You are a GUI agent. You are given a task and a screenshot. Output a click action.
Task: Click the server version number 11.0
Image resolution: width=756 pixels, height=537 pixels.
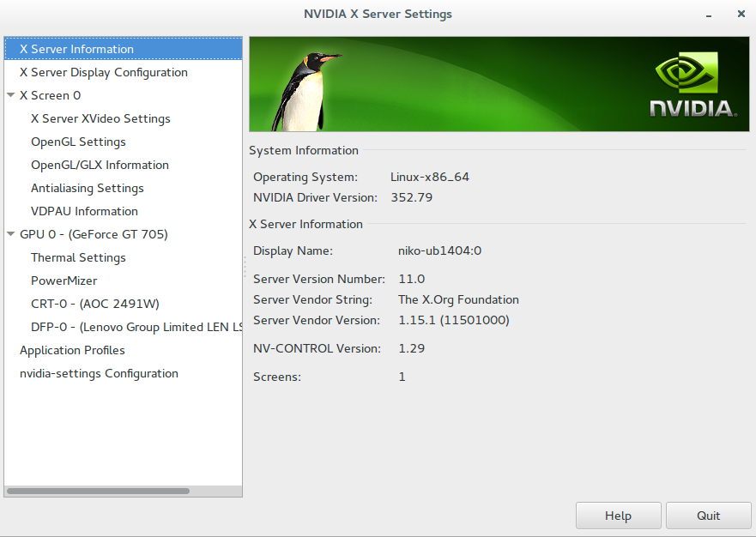[x=411, y=279]
